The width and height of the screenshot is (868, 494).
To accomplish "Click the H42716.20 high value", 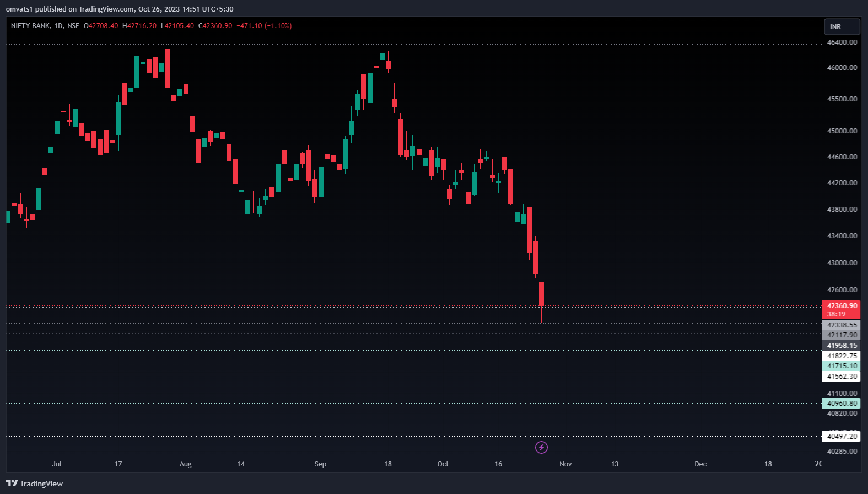I will (x=139, y=26).
